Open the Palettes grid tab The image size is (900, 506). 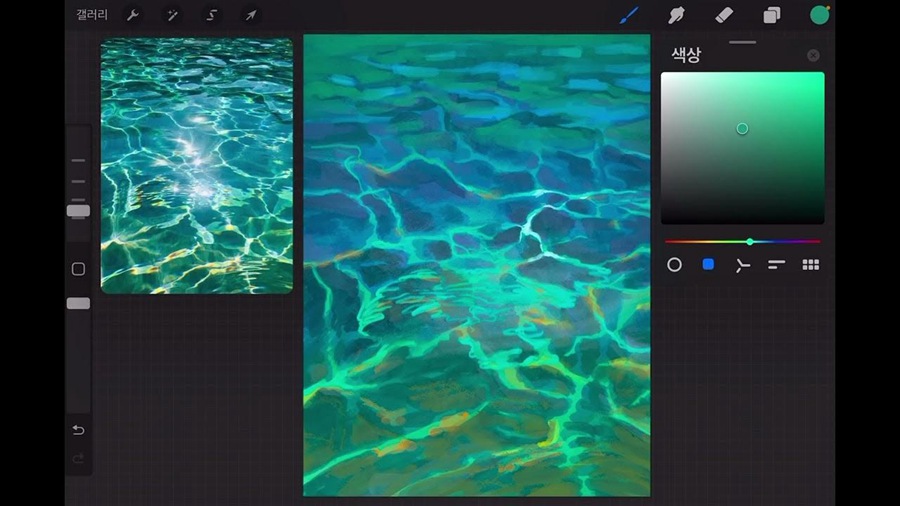811,265
